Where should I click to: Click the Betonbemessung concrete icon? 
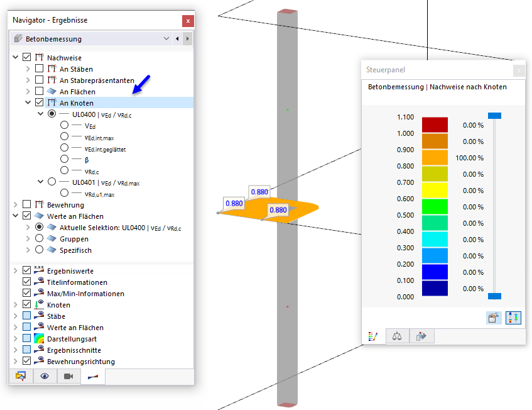pos(18,38)
